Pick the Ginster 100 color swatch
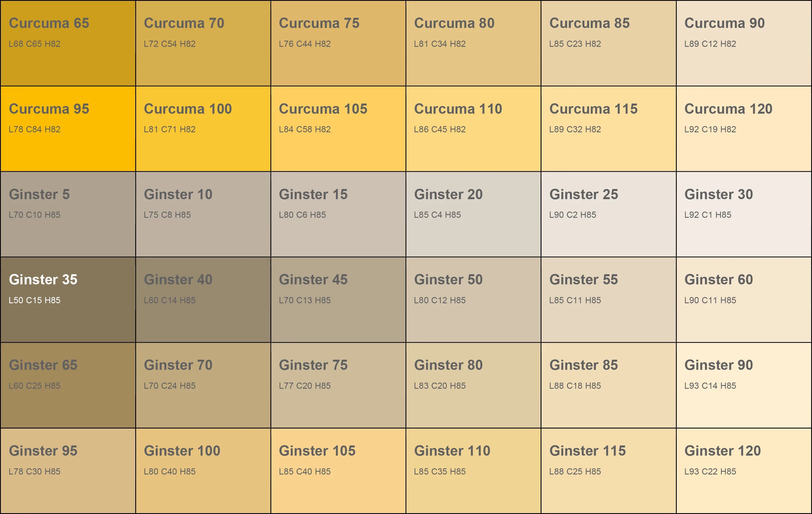Viewport: 812px width, 514px height. click(203, 471)
